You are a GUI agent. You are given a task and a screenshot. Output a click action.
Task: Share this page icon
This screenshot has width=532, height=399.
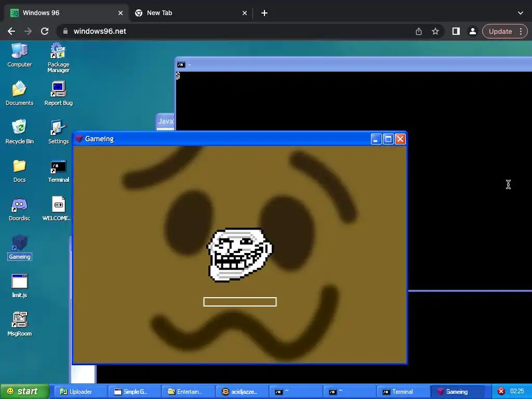[419, 31]
